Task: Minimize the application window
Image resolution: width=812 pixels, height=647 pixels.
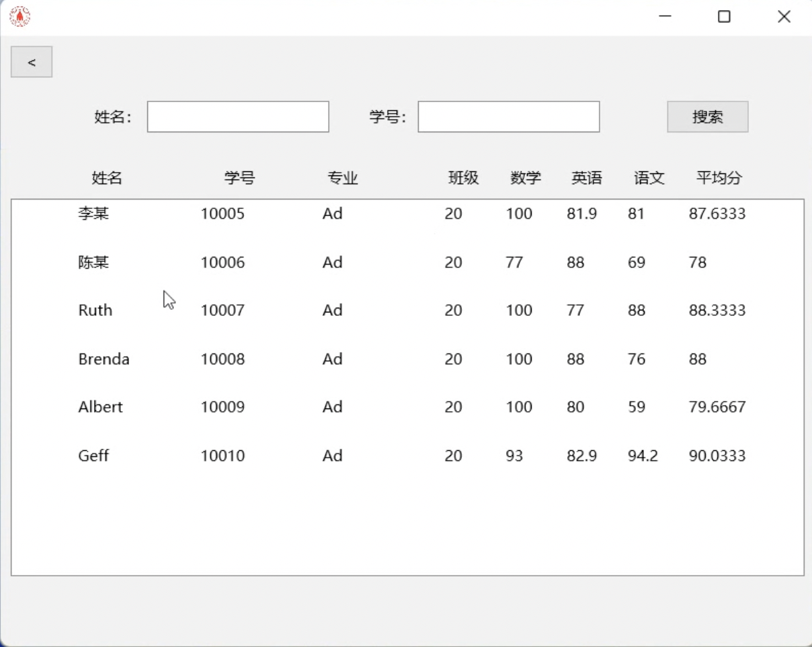Action: 665,17
